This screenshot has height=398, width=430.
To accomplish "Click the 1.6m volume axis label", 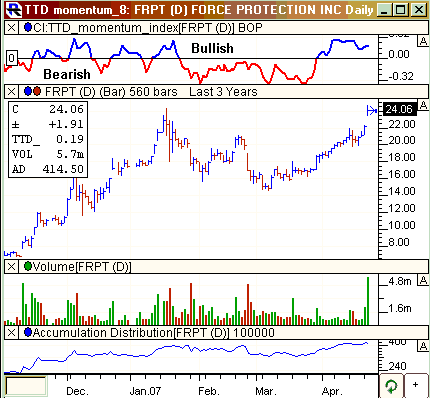I will coord(400,308).
